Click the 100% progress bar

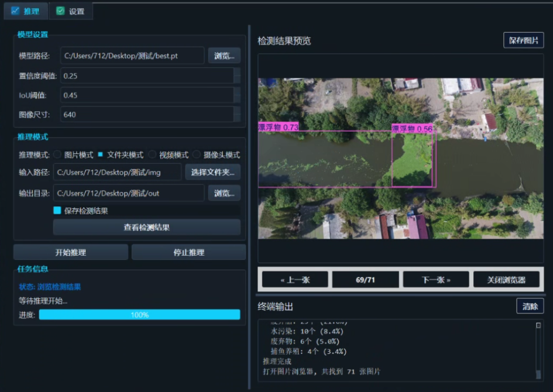pyautogui.click(x=139, y=315)
